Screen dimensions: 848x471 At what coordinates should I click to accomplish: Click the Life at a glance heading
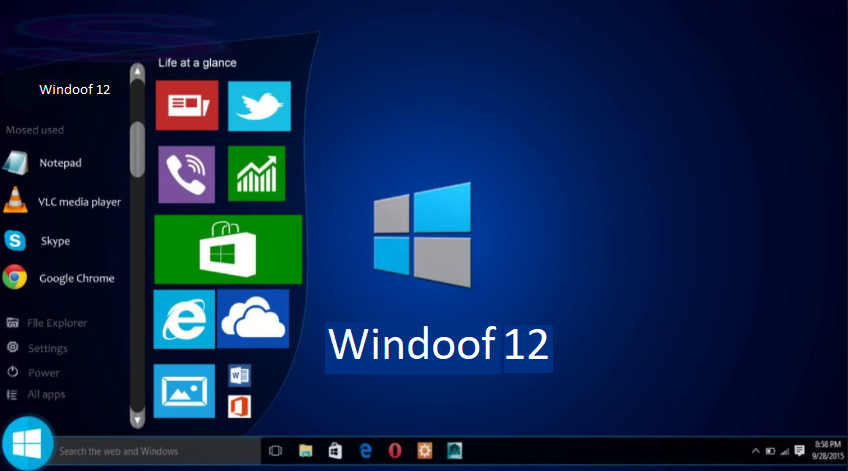click(197, 63)
